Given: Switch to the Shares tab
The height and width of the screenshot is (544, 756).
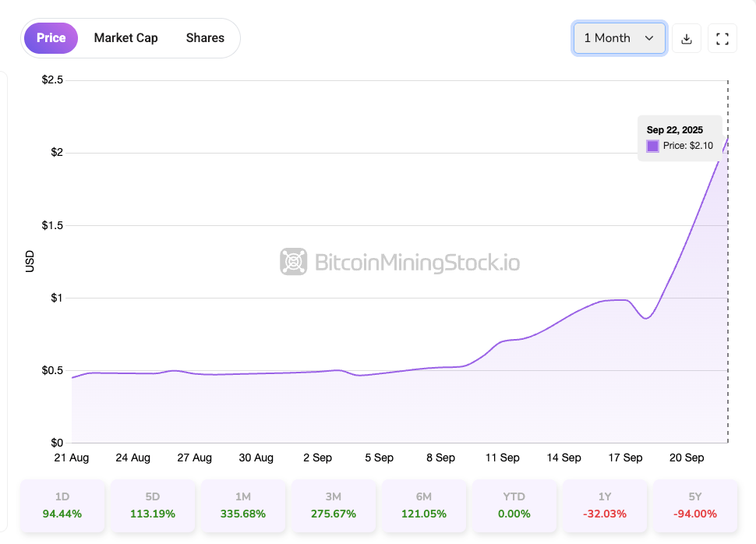Looking at the screenshot, I should (x=205, y=38).
